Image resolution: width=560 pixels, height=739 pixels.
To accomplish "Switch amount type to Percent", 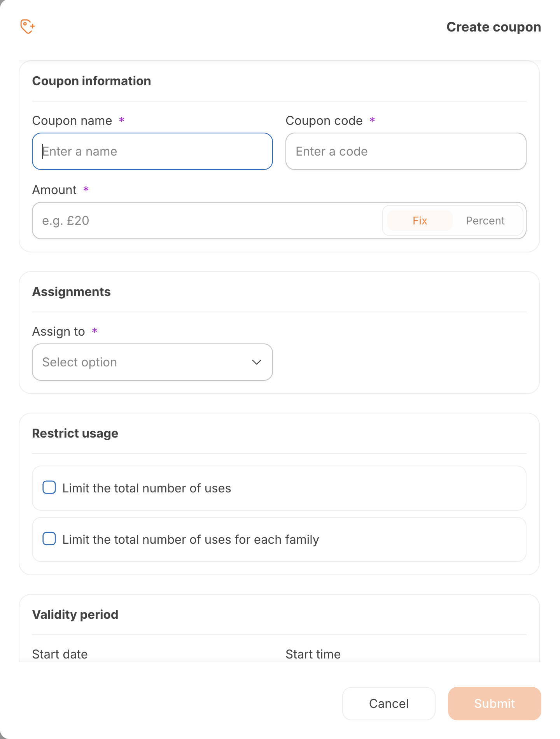I will pos(485,221).
